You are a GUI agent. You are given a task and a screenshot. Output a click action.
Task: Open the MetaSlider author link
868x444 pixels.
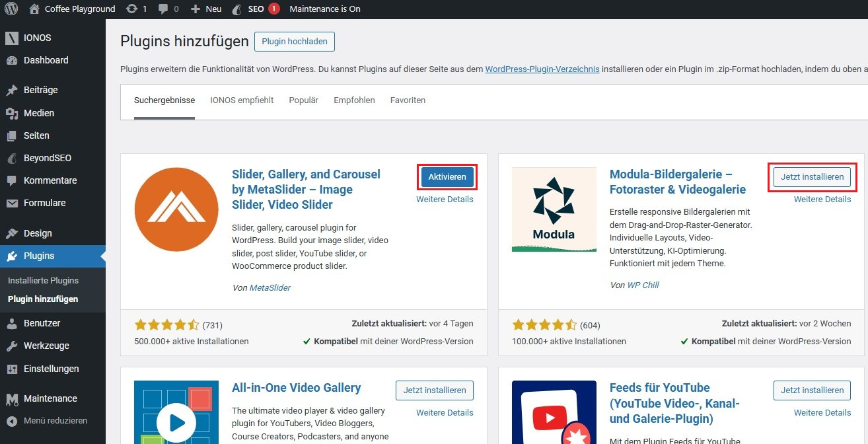[x=270, y=287]
